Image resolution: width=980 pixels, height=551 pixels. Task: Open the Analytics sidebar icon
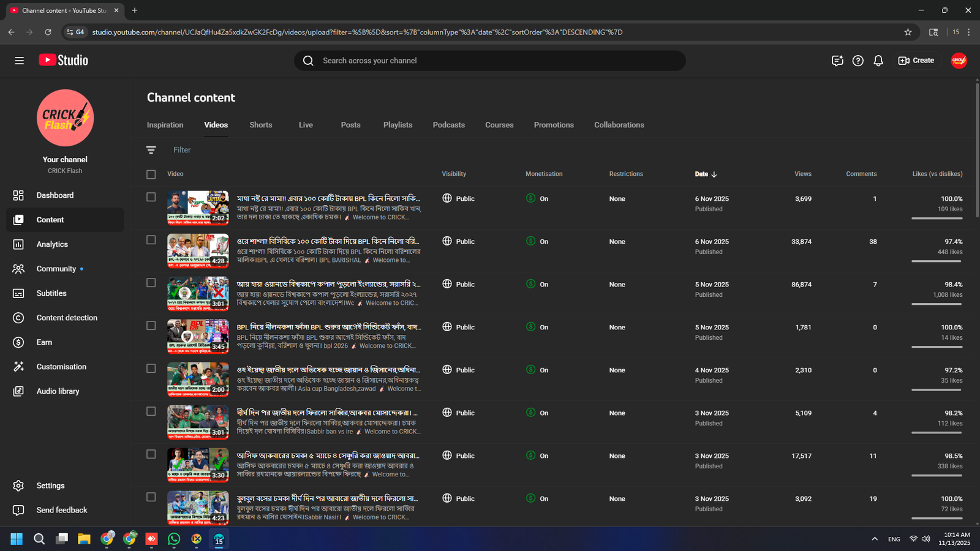click(x=18, y=244)
